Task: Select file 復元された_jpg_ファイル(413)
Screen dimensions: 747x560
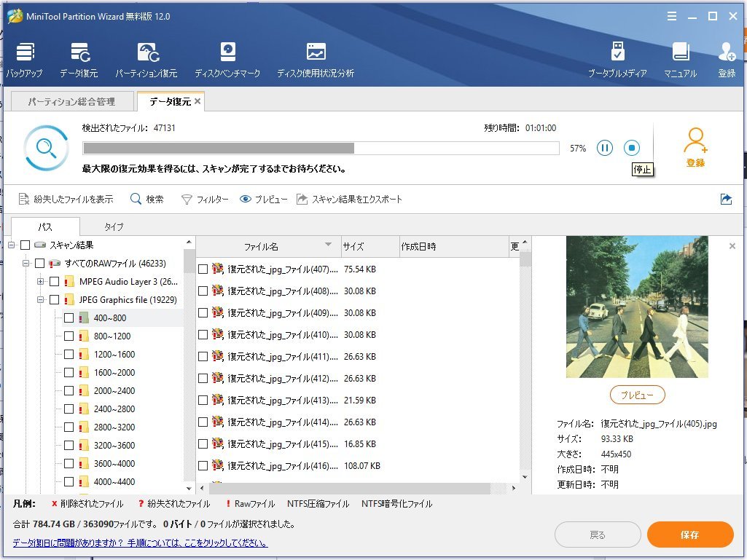Action: 282,400
